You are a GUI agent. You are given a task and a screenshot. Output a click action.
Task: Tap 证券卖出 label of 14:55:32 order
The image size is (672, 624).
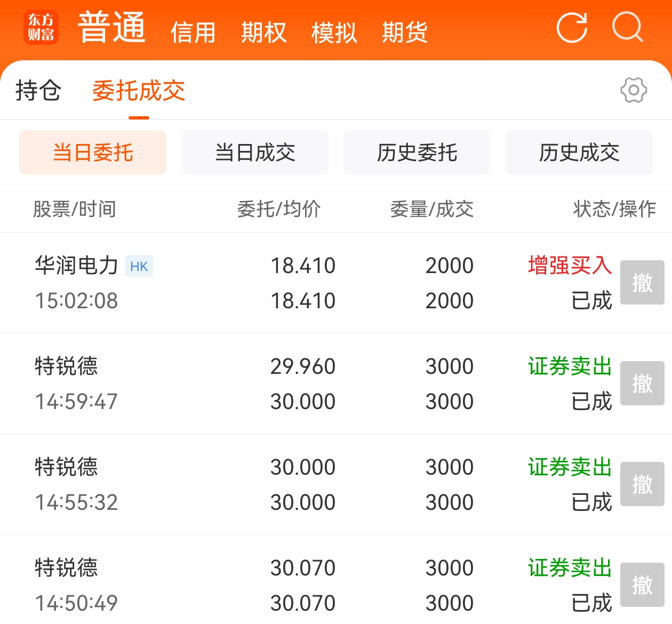pyautogui.click(x=570, y=467)
